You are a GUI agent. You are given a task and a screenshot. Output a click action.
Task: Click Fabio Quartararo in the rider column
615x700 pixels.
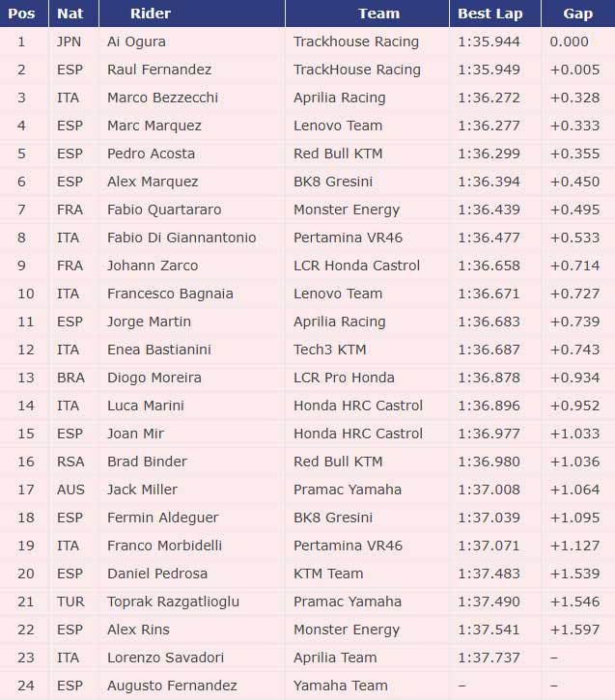165,210
